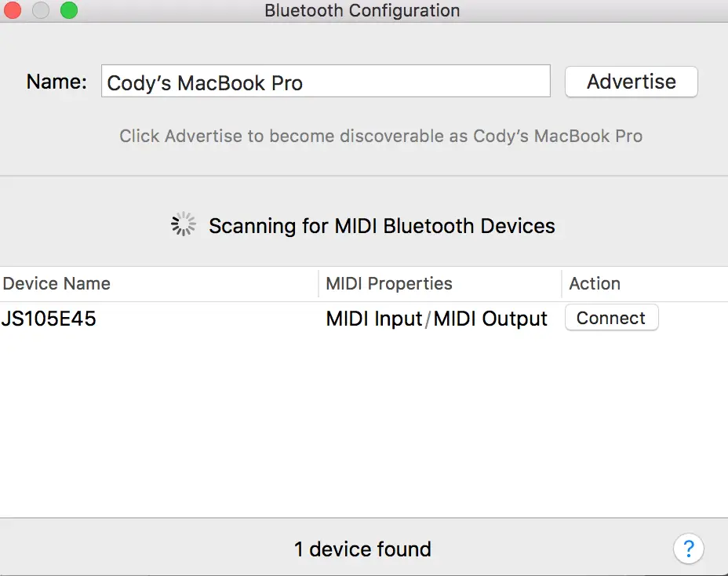Click the '1 device found' status text

click(362, 549)
